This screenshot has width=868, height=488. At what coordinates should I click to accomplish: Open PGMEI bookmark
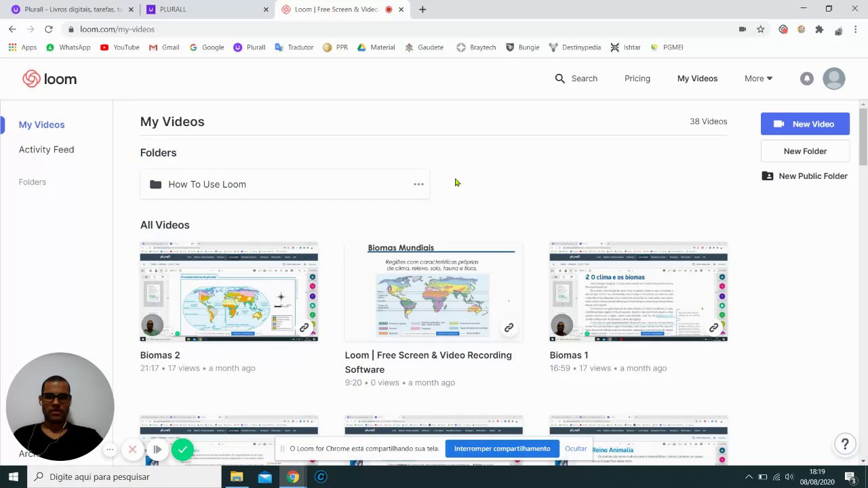[667, 47]
